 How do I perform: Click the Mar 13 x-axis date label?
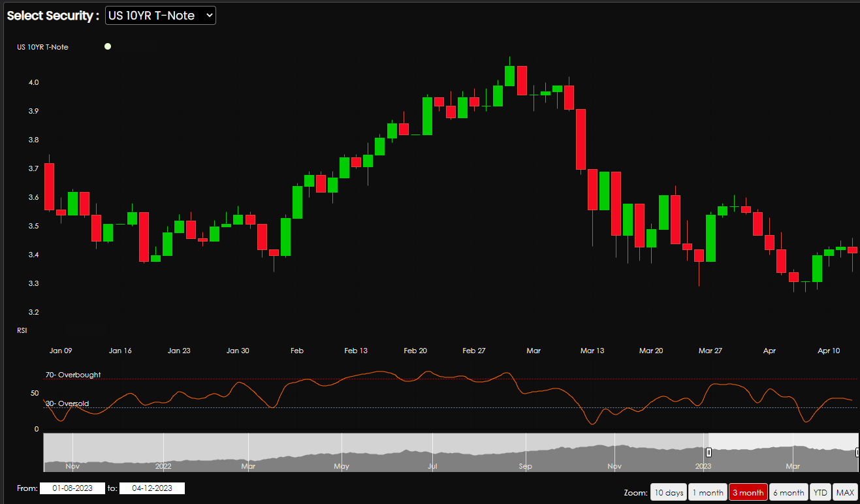592,351
